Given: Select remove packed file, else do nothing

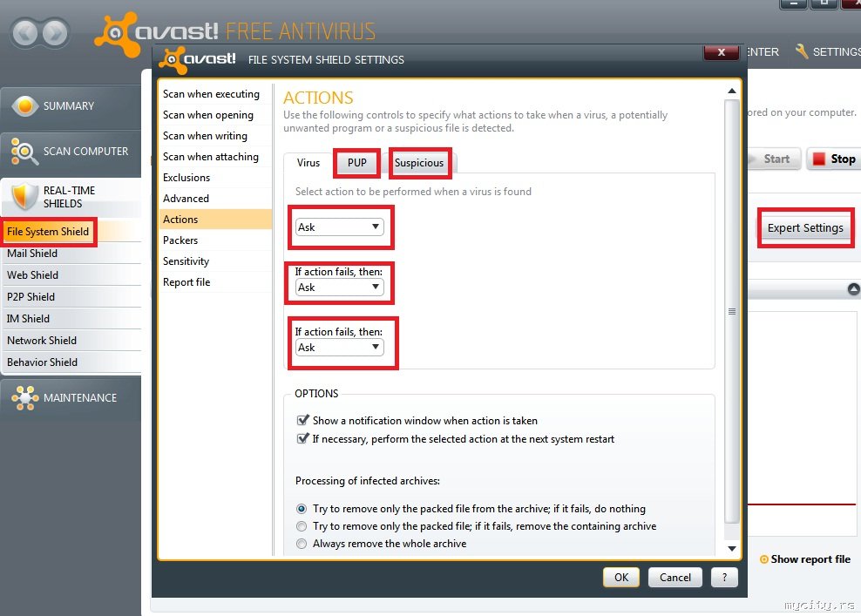Looking at the screenshot, I should tap(302, 509).
